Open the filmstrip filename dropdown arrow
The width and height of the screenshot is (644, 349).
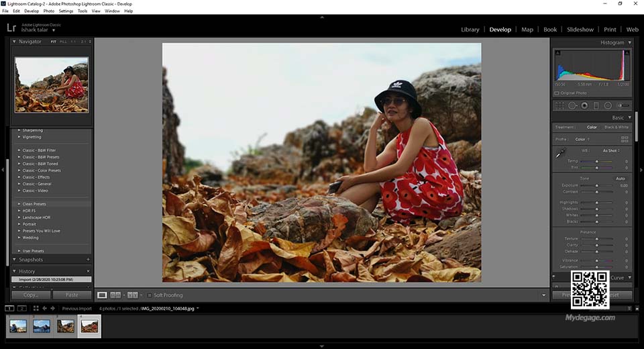coord(197,308)
